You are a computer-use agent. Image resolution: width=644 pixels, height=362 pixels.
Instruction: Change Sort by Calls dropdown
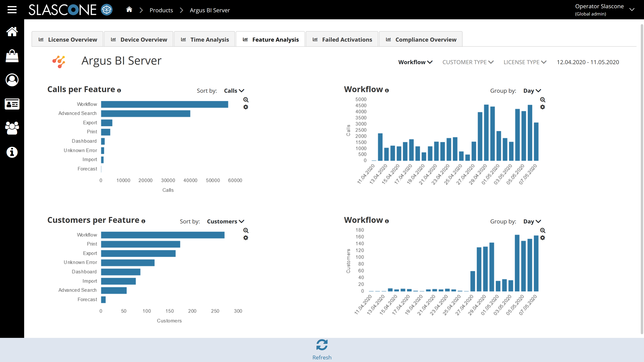click(x=234, y=91)
